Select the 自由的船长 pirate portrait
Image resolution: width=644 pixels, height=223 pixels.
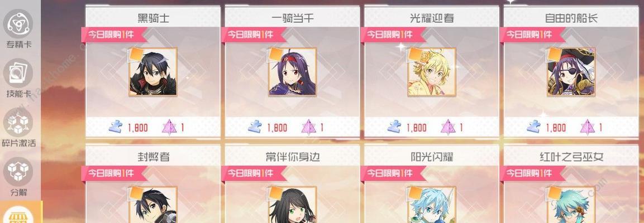click(x=571, y=72)
